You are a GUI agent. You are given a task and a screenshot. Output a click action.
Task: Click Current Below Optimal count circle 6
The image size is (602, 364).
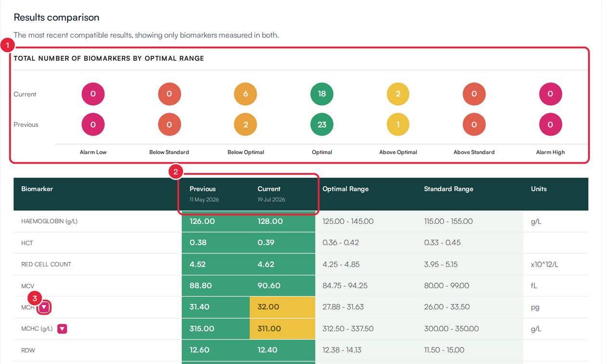(246, 94)
